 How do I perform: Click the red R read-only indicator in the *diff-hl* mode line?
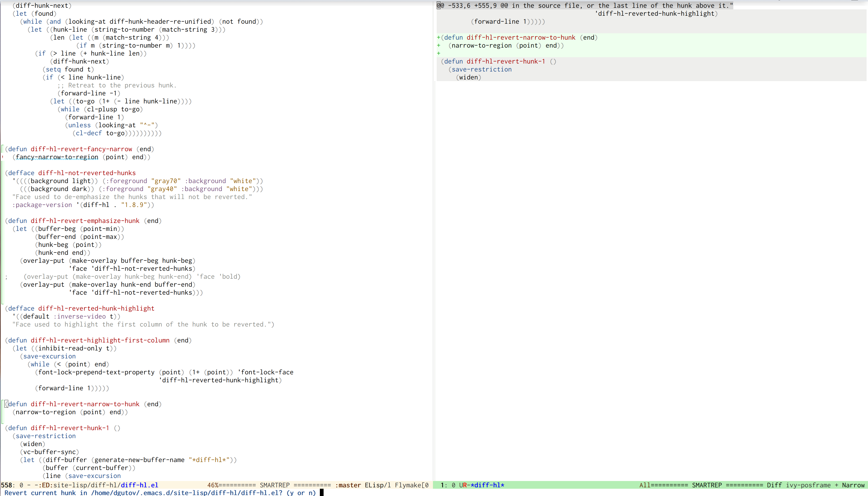click(465, 485)
